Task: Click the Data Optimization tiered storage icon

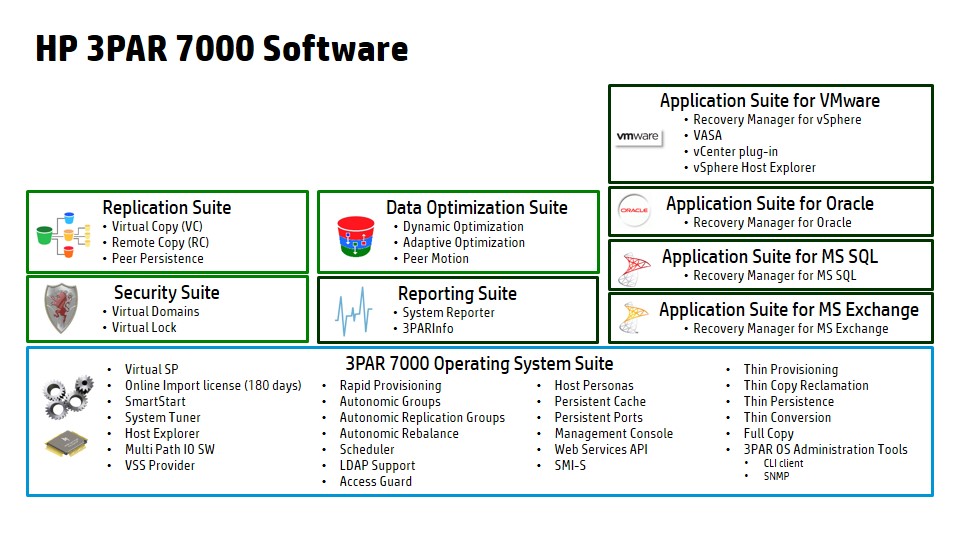Action: pyautogui.click(x=356, y=236)
